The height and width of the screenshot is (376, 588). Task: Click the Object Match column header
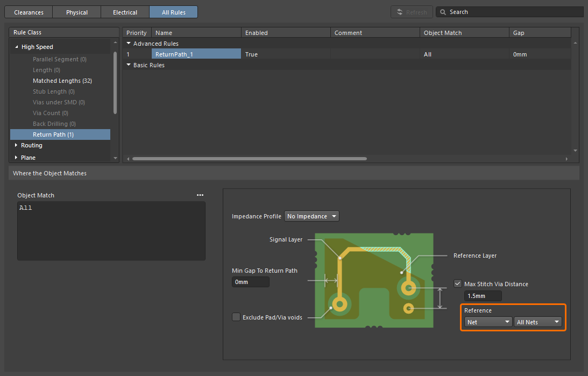point(464,33)
